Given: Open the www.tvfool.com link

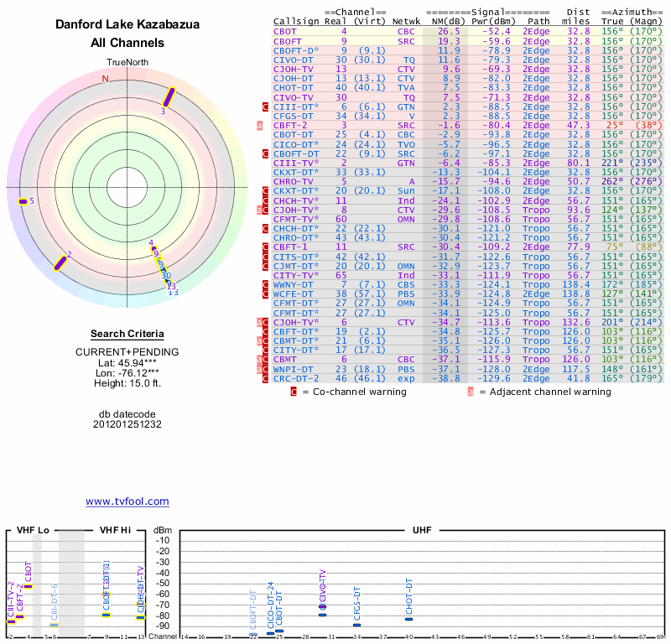Looking at the screenshot, I should (127, 501).
